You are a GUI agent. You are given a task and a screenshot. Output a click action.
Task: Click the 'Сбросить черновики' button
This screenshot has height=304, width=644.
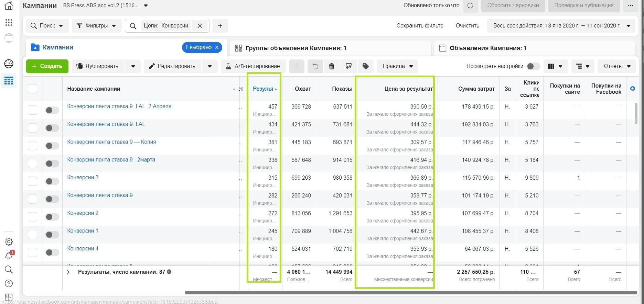point(513,5)
